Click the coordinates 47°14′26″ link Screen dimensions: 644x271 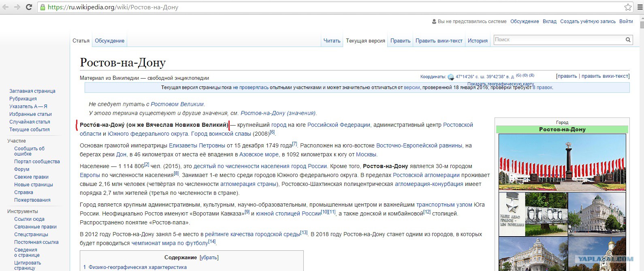485,77
